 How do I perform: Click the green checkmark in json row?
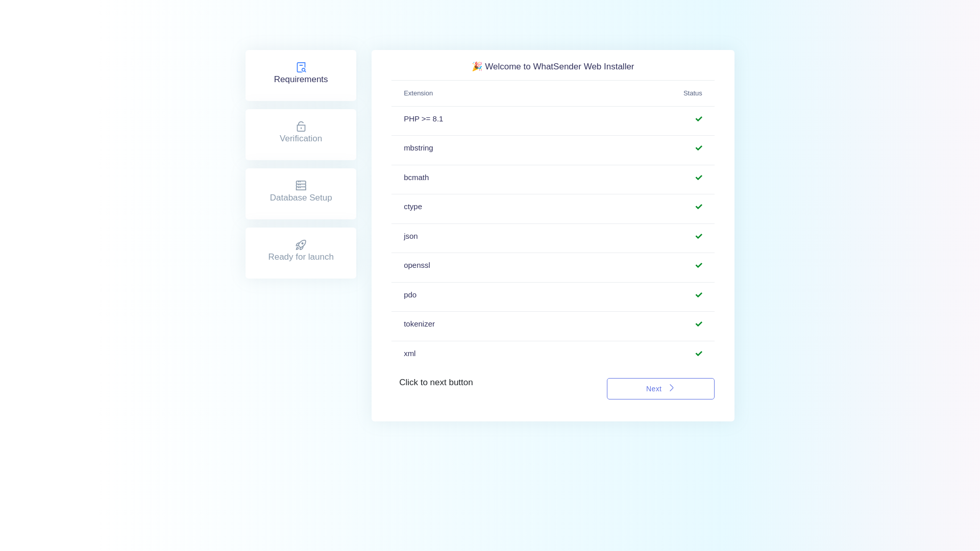698,236
